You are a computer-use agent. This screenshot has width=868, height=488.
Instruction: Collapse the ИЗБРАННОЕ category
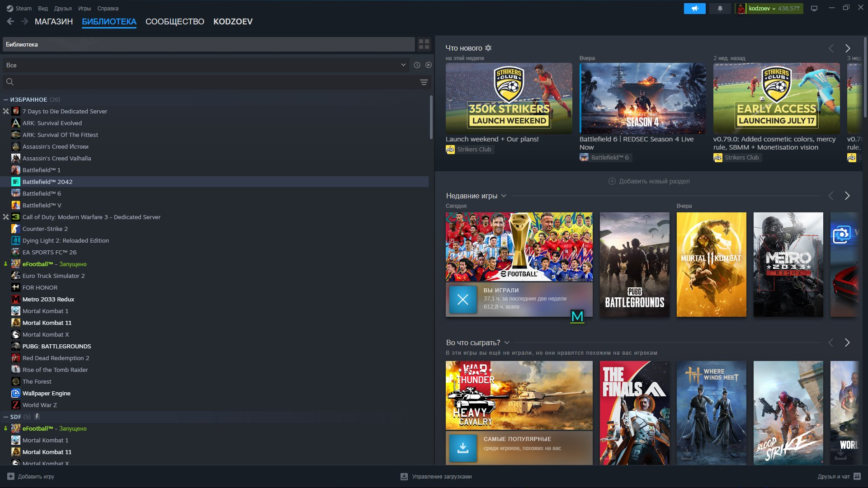(x=6, y=99)
